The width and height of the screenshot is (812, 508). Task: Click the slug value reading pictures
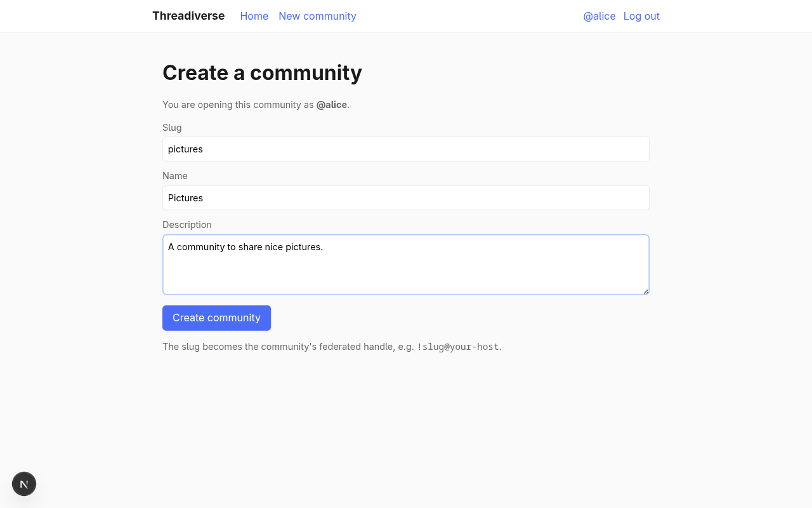[x=185, y=149]
